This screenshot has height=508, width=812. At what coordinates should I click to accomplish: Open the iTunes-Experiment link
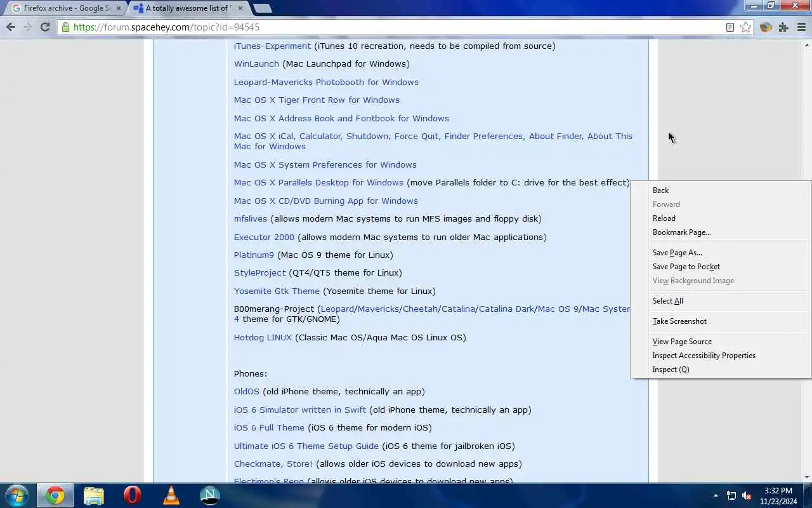pyautogui.click(x=272, y=46)
